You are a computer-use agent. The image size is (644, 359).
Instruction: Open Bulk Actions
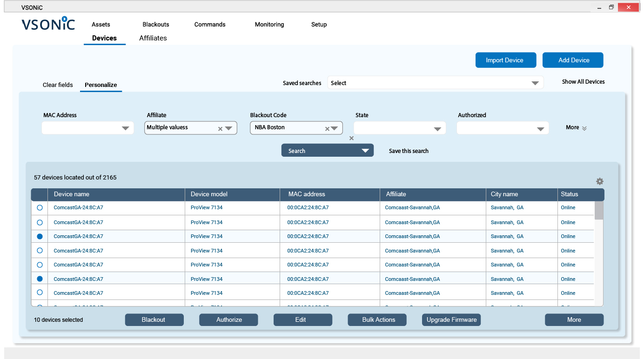tap(377, 320)
